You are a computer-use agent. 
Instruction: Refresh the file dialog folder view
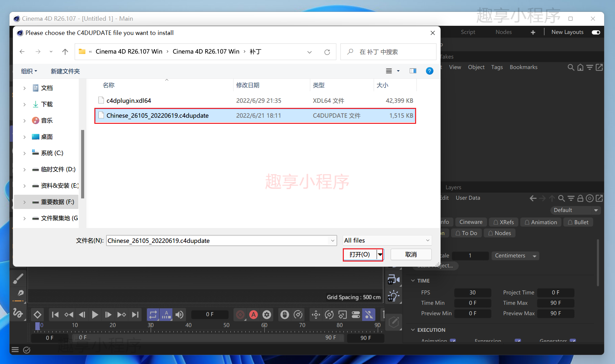point(327,52)
